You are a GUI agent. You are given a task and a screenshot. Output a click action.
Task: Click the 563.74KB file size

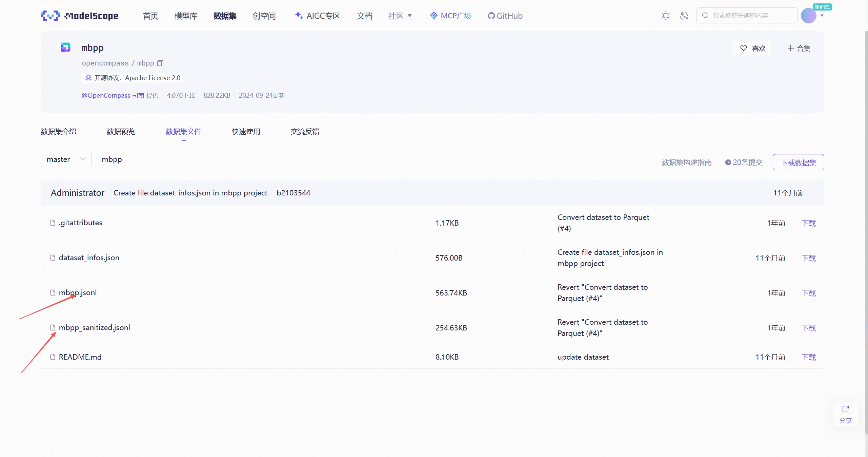click(x=451, y=293)
